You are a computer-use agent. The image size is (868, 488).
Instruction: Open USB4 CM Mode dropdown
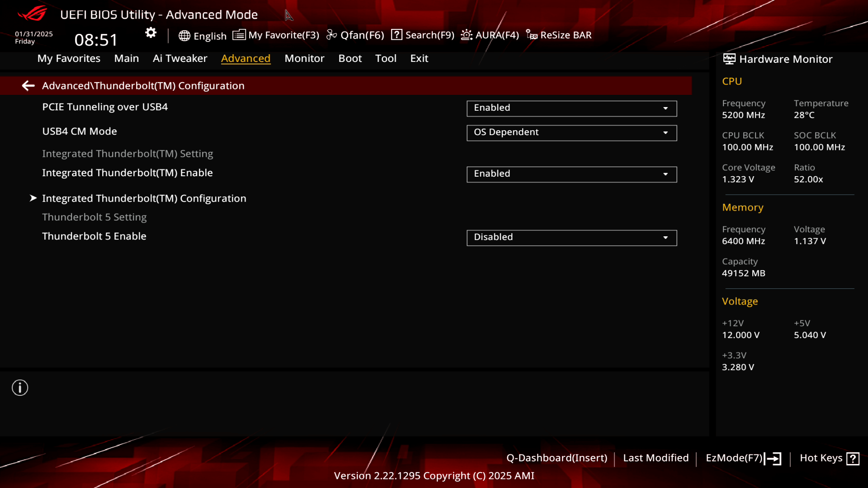571,132
